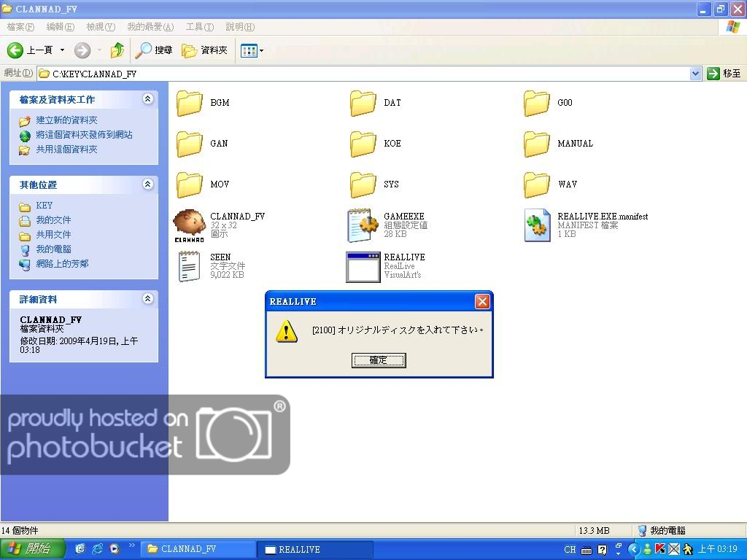
Task: Select the KOE folder
Action: 376,144
